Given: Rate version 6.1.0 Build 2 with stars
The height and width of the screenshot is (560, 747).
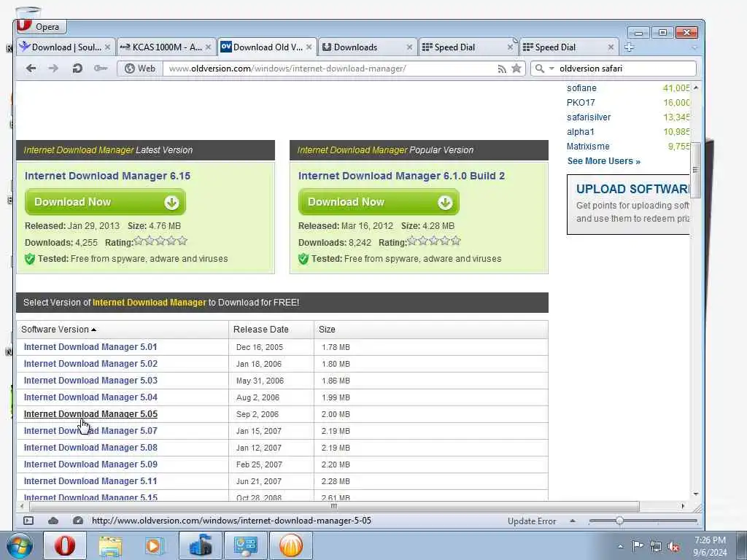Looking at the screenshot, I should [x=434, y=241].
